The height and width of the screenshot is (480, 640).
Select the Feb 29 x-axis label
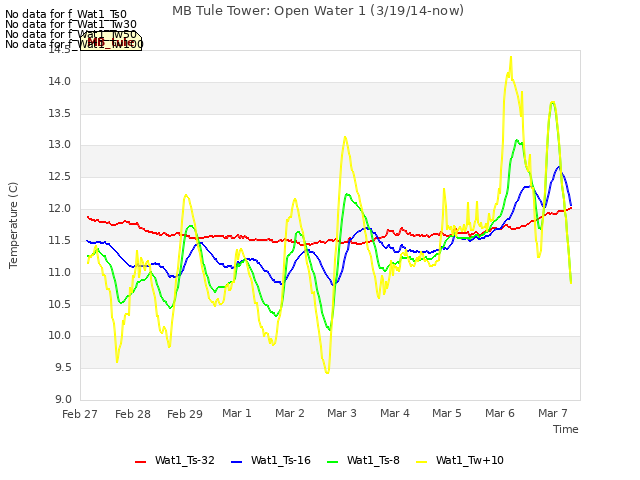pos(185,414)
